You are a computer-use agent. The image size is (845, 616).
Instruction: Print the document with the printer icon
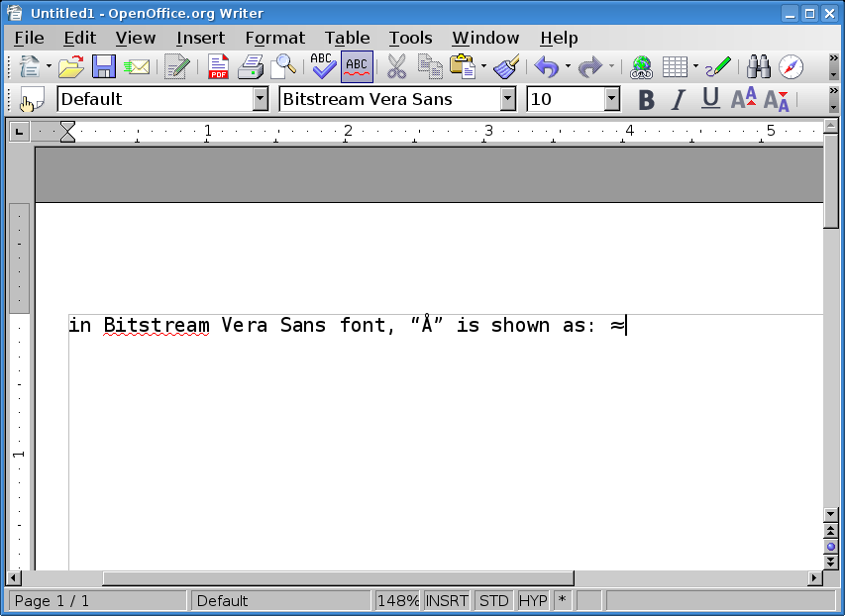coord(251,66)
